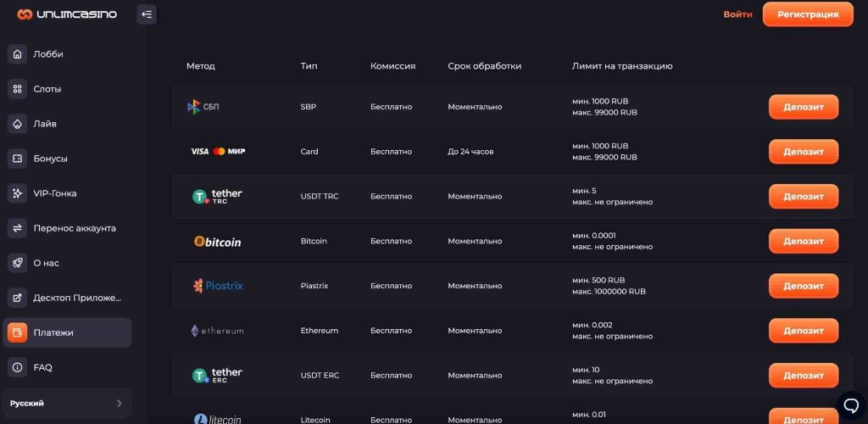Viewport: 868px width, 424px height.
Task: Click Депозит for Bitcoin
Action: (803, 241)
